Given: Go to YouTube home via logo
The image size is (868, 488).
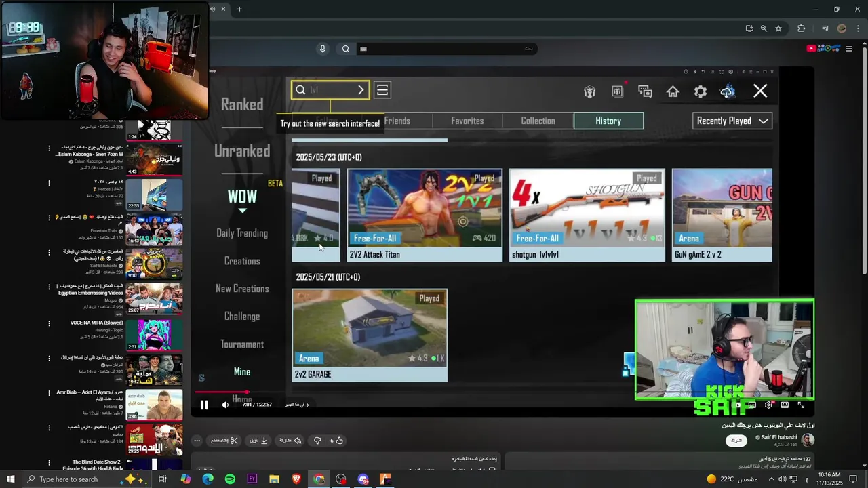Looking at the screenshot, I should tap(824, 48).
